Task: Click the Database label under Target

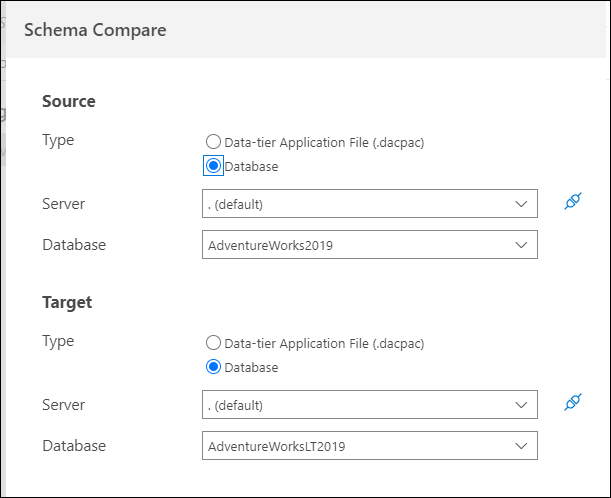Action: 74,445
